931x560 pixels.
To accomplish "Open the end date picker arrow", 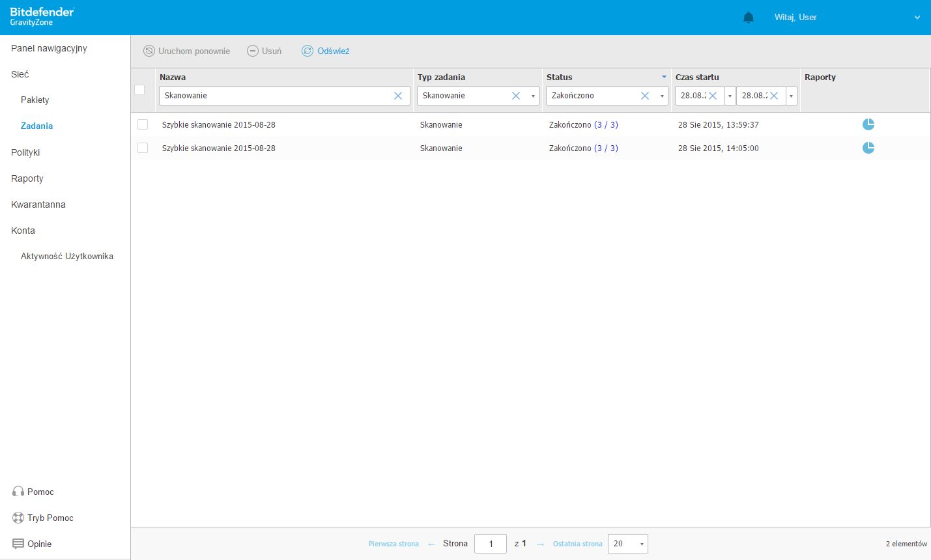I will coord(791,96).
